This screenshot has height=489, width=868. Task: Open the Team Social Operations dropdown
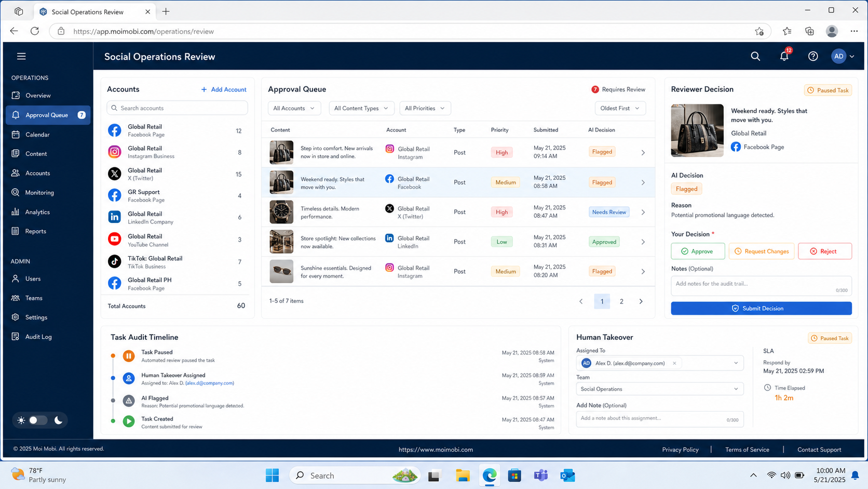pyautogui.click(x=660, y=389)
